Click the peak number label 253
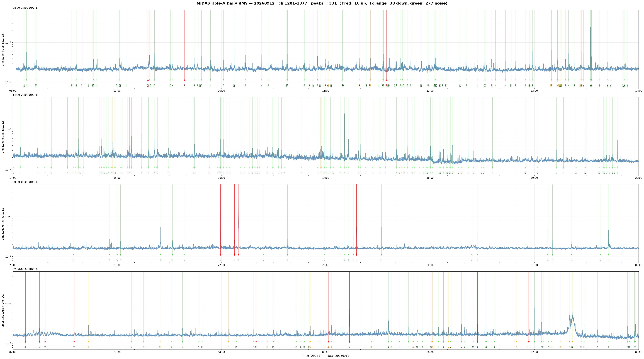This screenshot has width=644, height=359. 472,260
